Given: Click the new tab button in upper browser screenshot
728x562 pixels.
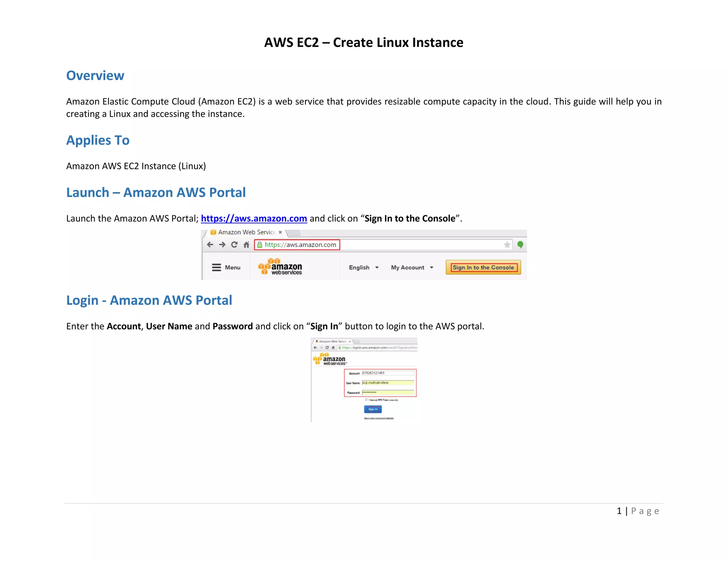Looking at the screenshot, I should [294, 233].
